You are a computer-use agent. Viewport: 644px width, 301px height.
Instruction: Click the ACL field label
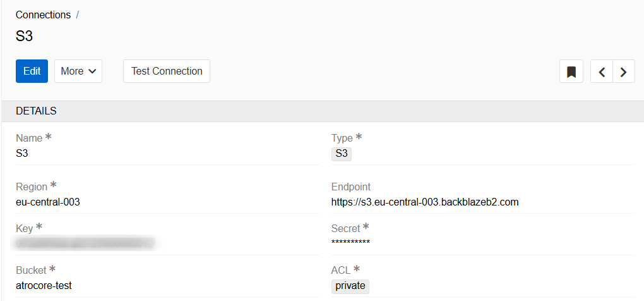pos(341,270)
